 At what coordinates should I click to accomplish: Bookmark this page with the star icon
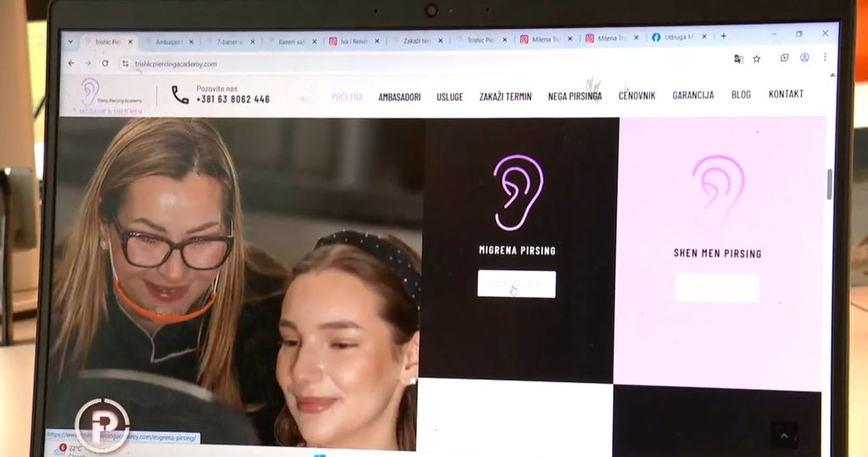757,59
